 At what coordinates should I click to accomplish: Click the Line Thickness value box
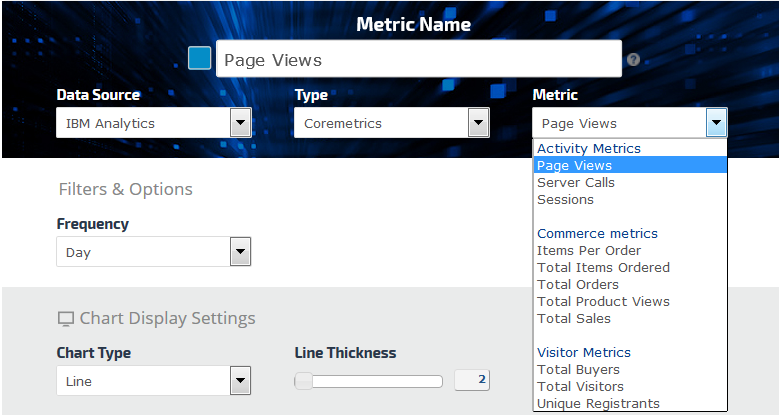[472, 380]
